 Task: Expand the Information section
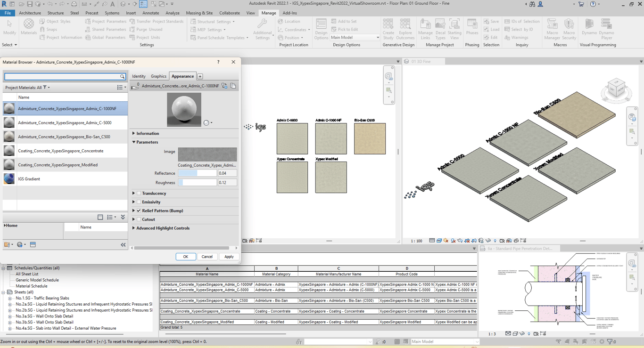click(134, 133)
